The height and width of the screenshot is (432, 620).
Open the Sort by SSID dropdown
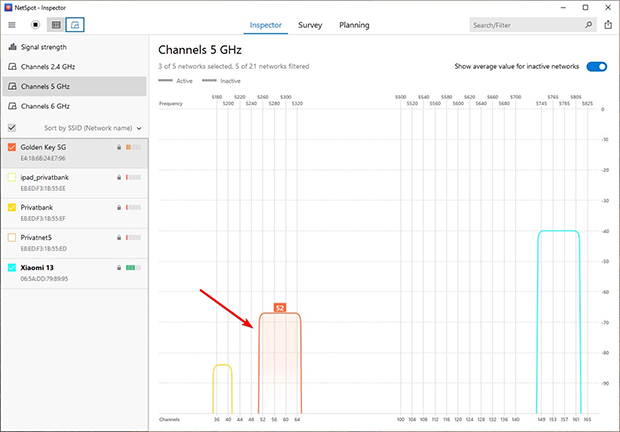tap(93, 128)
